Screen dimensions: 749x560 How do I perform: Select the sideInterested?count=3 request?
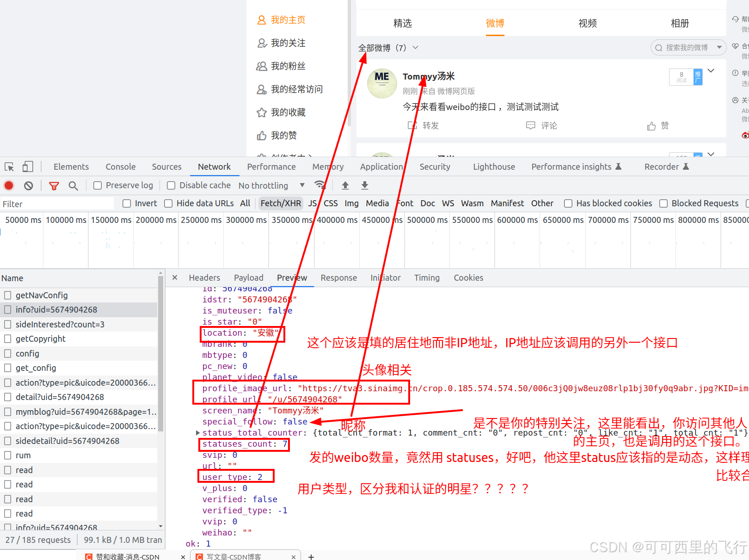[x=79, y=324]
